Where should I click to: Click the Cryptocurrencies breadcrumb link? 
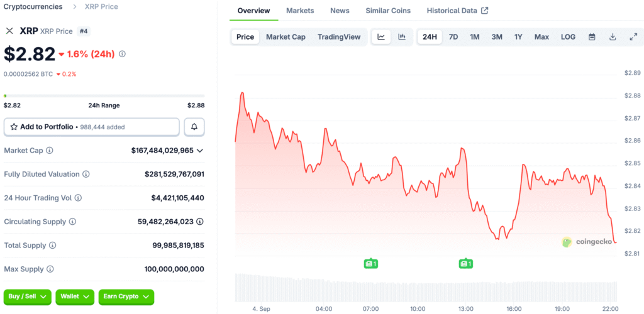click(x=33, y=6)
